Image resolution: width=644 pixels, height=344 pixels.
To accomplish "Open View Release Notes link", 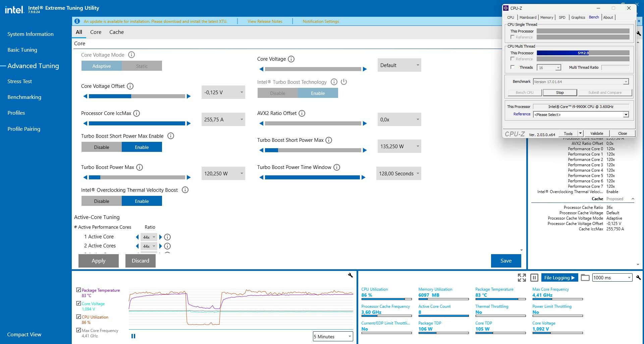I will (265, 21).
